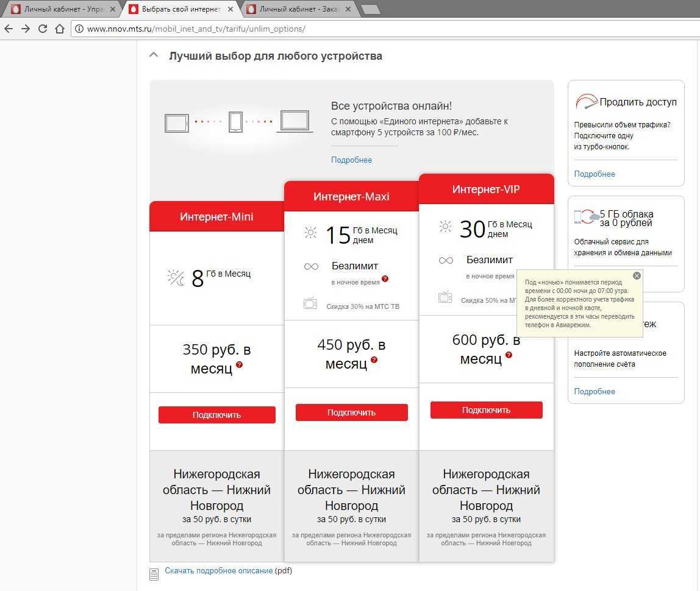Screen dimensions: 700x591
Task: Click the day-night icon beside '8 Гб в Месяц'
Action: pyautogui.click(x=176, y=277)
